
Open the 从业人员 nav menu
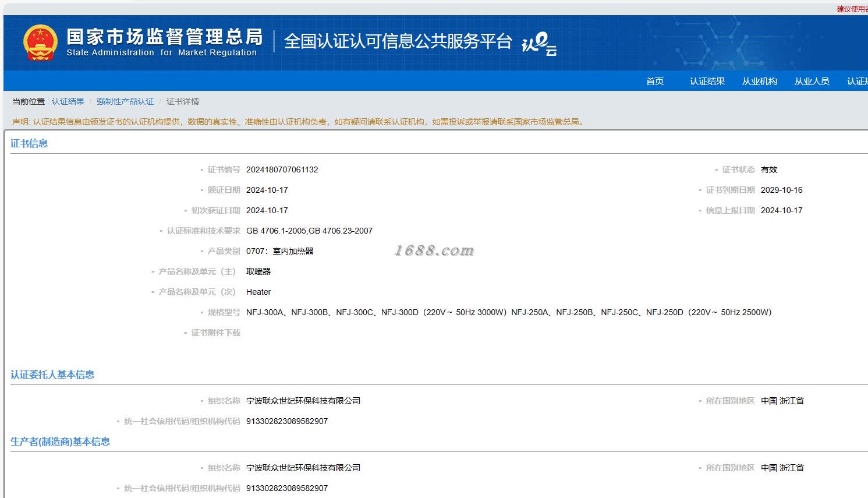coord(812,81)
